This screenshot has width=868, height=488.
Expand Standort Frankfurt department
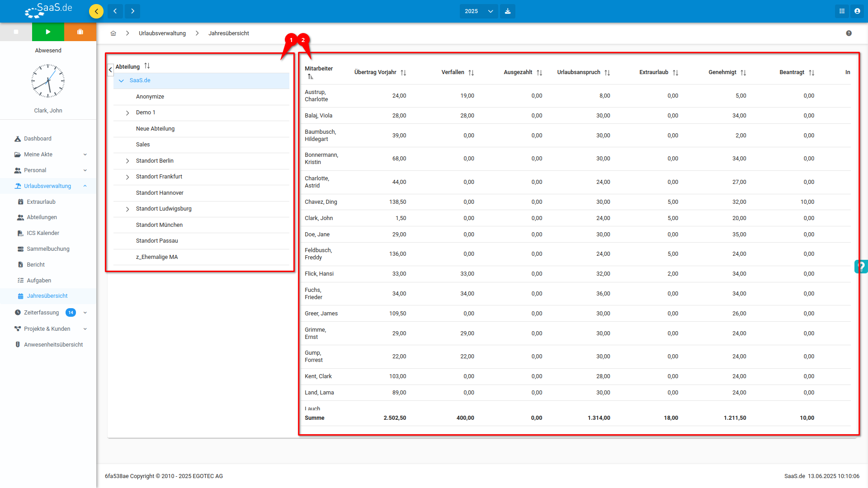(127, 177)
